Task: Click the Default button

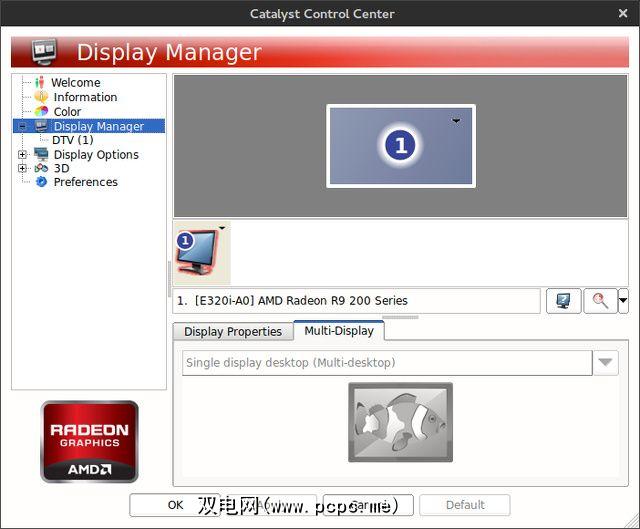Action: (x=465, y=505)
